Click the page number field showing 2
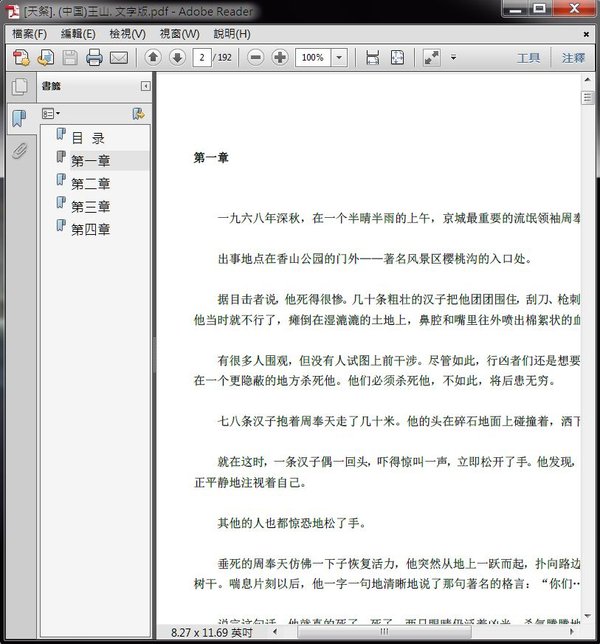Image resolution: width=600 pixels, height=644 pixels. coord(202,58)
